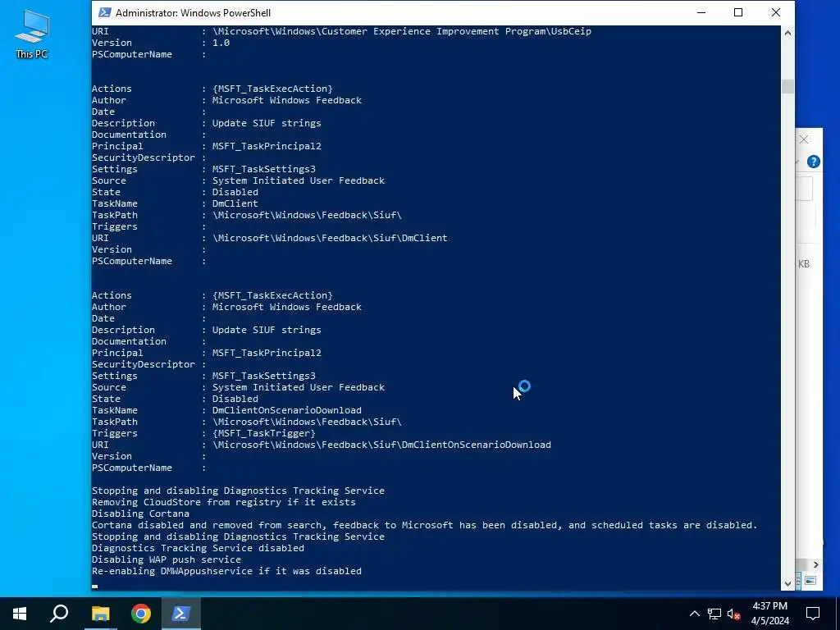Open File Explorer from the taskbar
Image resolution: width=840 pixels, height=630 pixels.
pos(101,614)
